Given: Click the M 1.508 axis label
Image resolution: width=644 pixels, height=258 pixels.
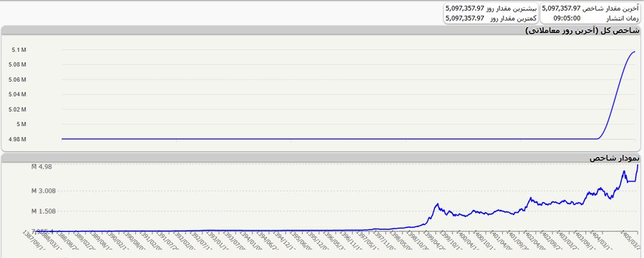Looking at the screenshot, I should (x=44, y=211).
